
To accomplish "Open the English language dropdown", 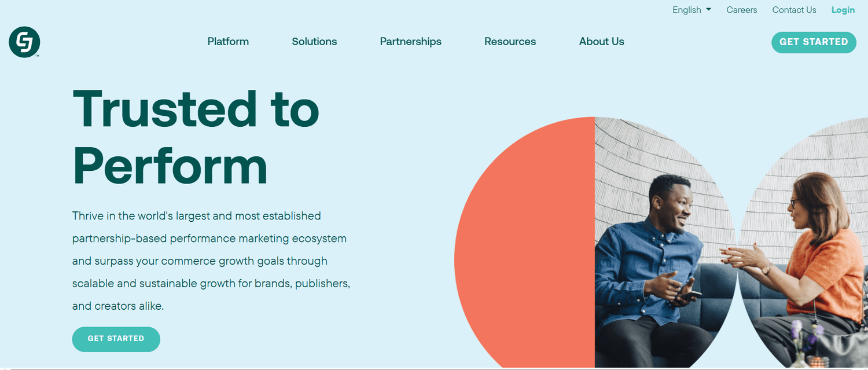I will click(687, 9).
